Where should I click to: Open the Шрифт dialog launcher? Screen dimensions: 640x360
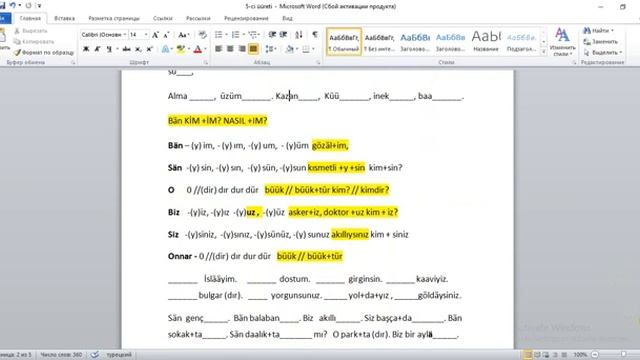(x=206, y=62)
